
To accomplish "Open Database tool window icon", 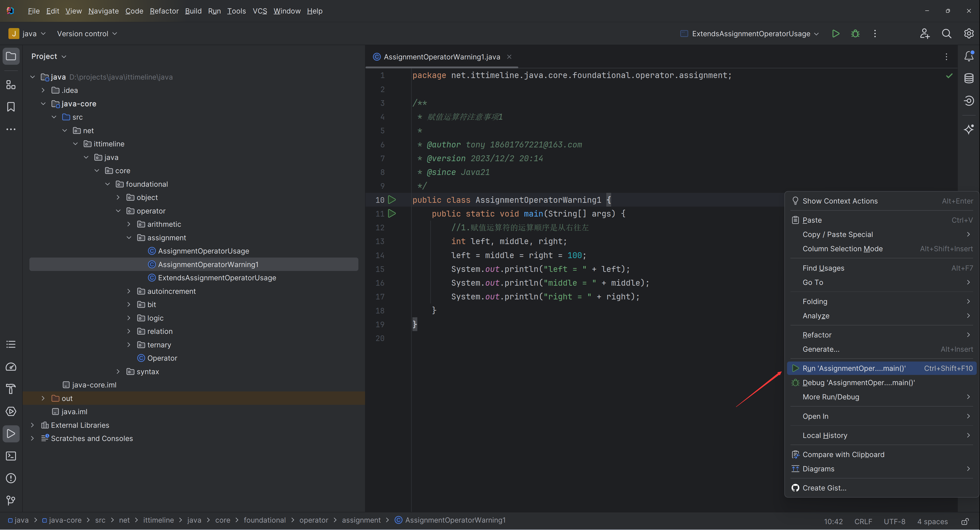I will coord(969,79).
